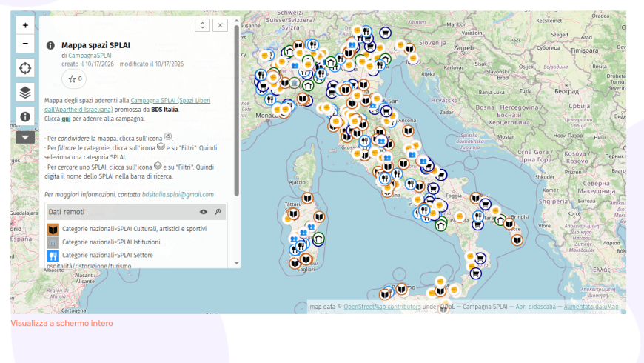Select green house marker in Sardinia
Screen dimensions: 644x363
pyautogui.click(x=318, y=239)
